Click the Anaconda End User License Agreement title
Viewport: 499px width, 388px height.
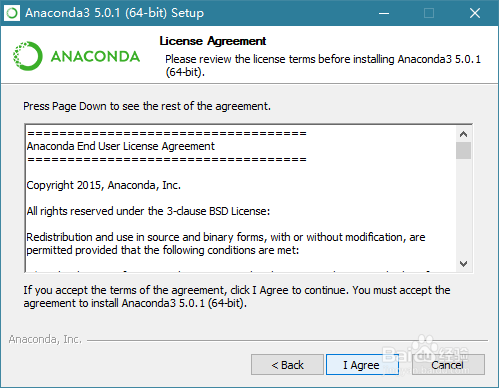(121, 146)
